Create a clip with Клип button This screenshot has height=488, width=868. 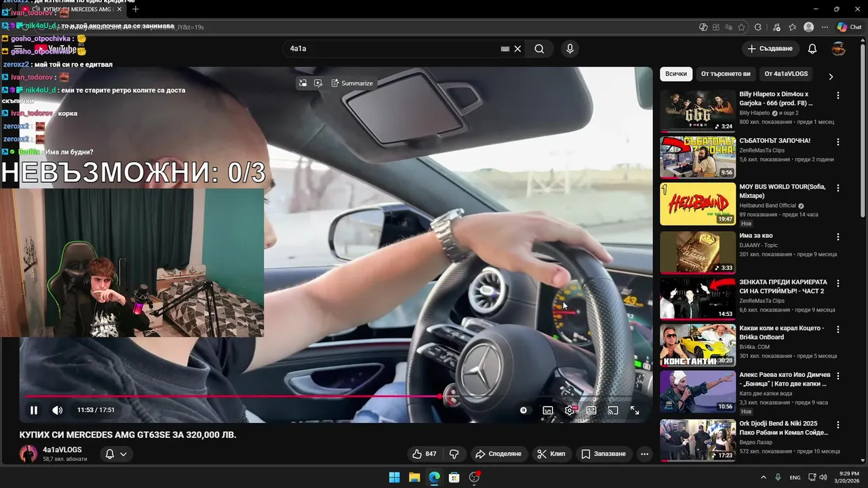551,453
